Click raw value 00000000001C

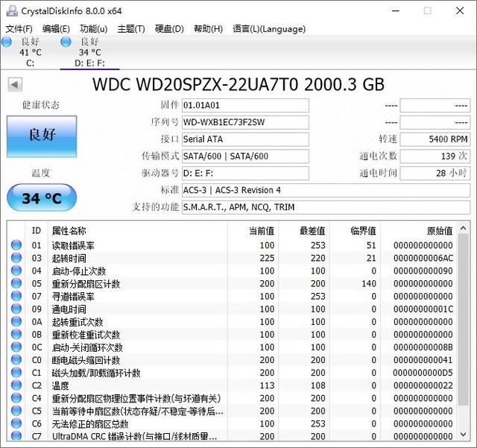(423, 309)
